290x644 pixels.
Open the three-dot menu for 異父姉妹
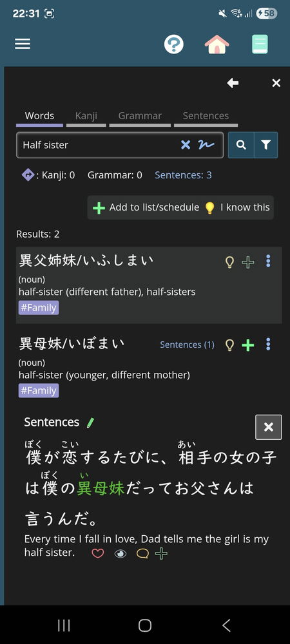click(268, 261)
